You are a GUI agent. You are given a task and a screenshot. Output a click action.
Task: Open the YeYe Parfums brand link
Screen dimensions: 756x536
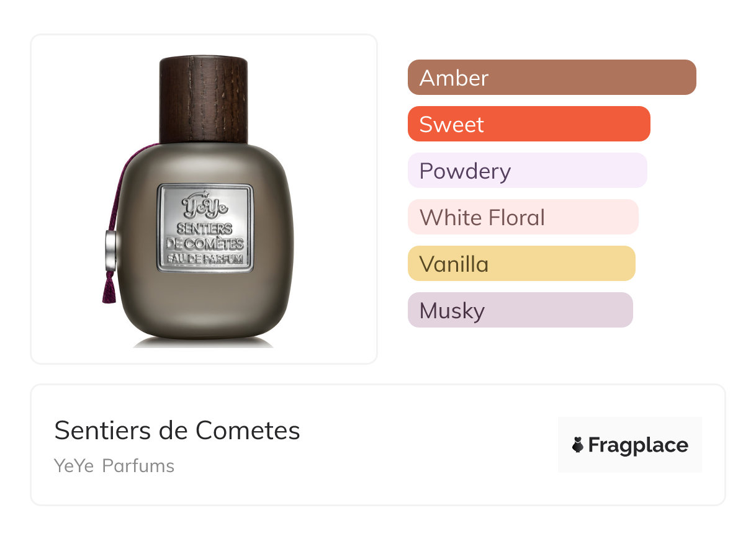coord(114,466)
